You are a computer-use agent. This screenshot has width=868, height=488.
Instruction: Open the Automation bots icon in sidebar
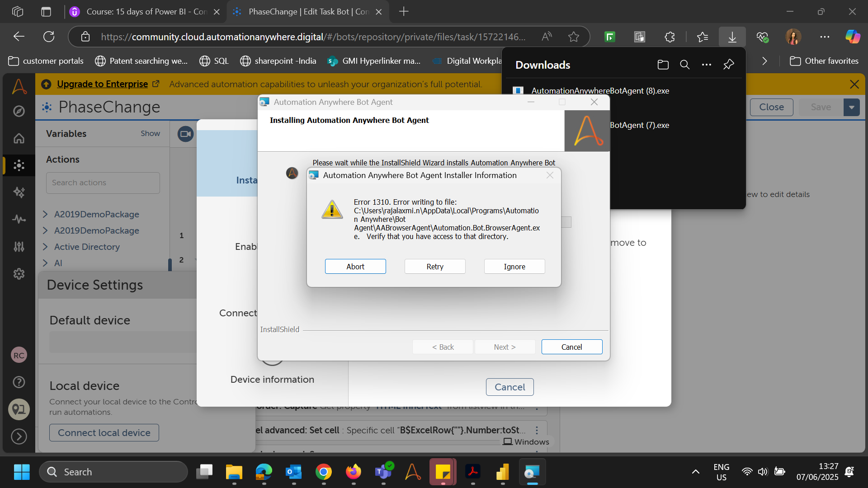19,165
